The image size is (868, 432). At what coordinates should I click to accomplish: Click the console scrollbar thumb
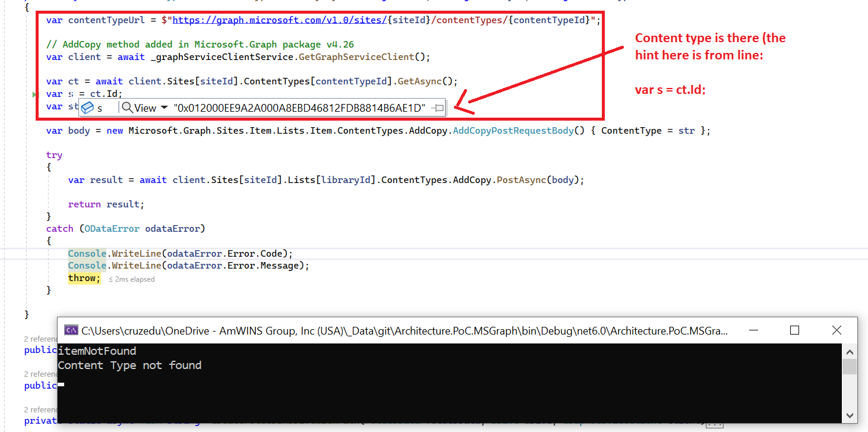(850, 365)
